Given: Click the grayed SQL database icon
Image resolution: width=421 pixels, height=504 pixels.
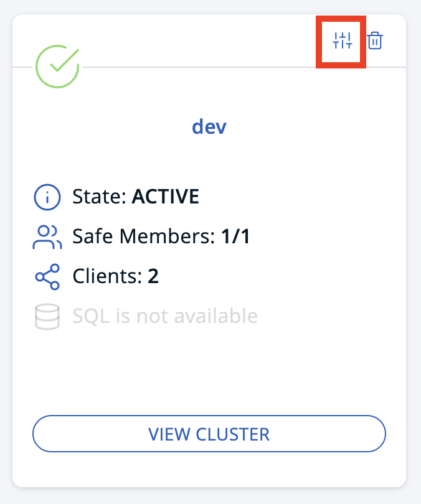Looking at the screenshot, I should [x=47, y=315].
